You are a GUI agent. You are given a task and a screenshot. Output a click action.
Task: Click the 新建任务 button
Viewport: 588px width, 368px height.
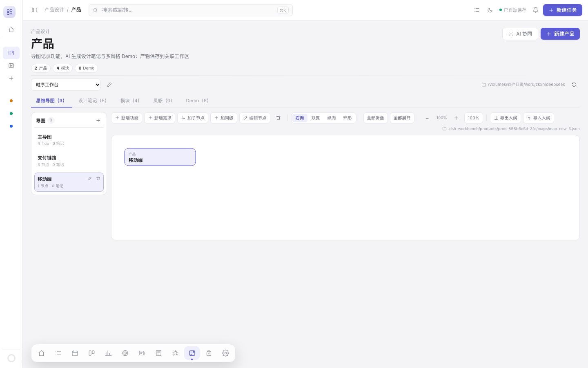(x=563, y=10)
